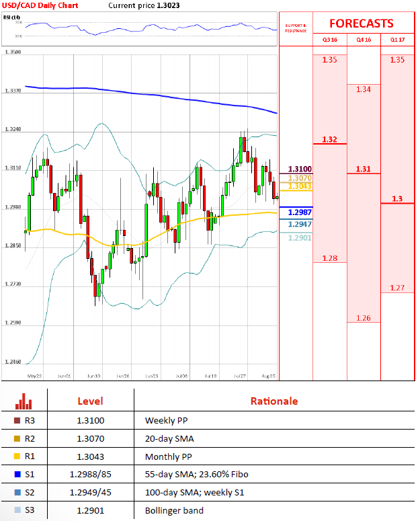
Task: Click the Bollinger band rationale
Action: (x=174, y=510)
